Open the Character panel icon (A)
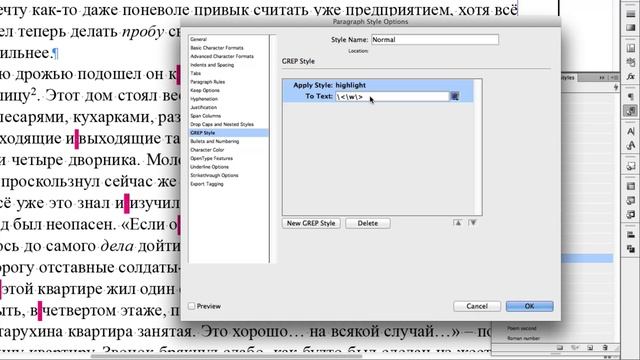Screen dimensions: 640x360 (x=631, y=131)
